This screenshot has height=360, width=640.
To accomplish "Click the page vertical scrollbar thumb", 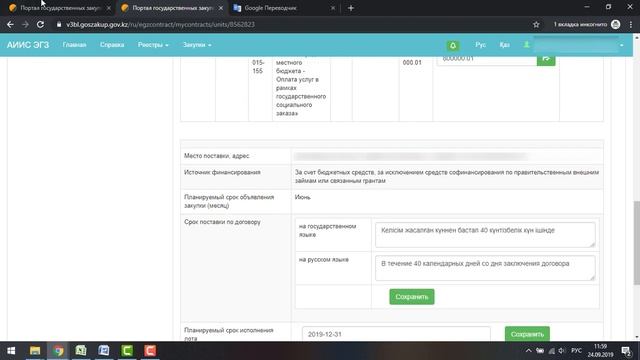I will click(636, 242).
